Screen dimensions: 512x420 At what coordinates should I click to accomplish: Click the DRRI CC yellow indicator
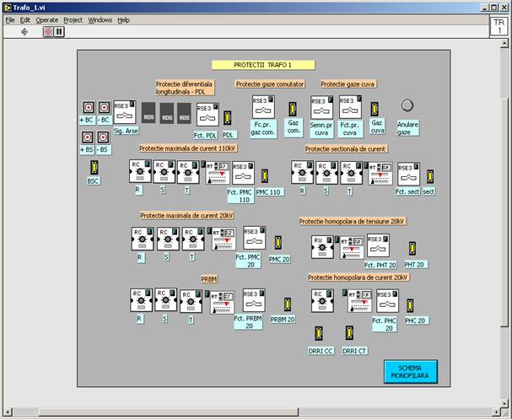pos(319,333)
